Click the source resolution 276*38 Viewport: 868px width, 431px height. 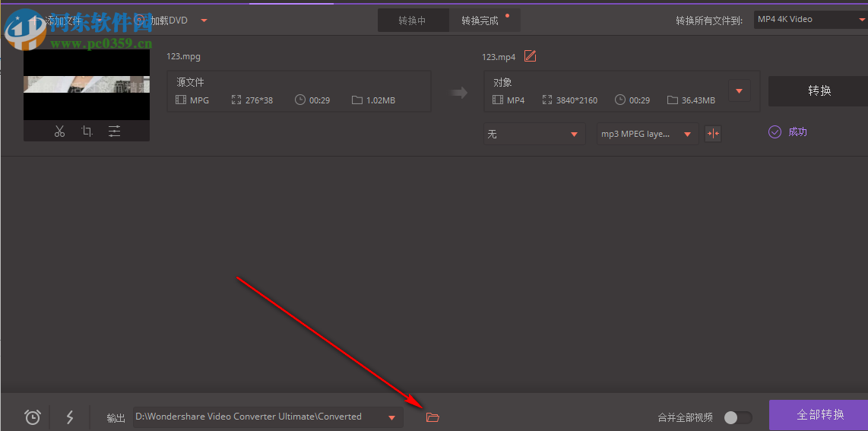(x=258, y=100)
